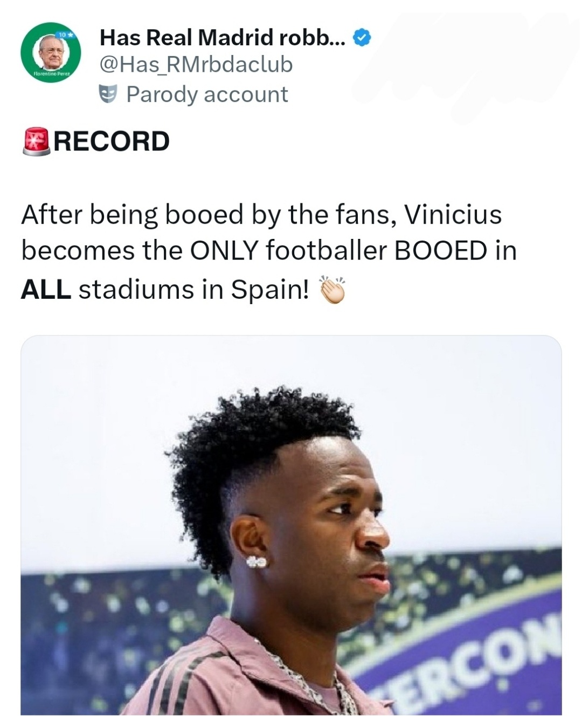Click the blue verified checkmark badge
582x728 pixels.
pyautogui.click(x=362, y=38)
